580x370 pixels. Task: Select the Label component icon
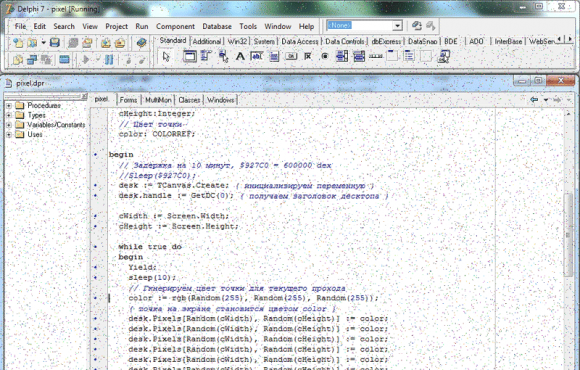point(240,57)
